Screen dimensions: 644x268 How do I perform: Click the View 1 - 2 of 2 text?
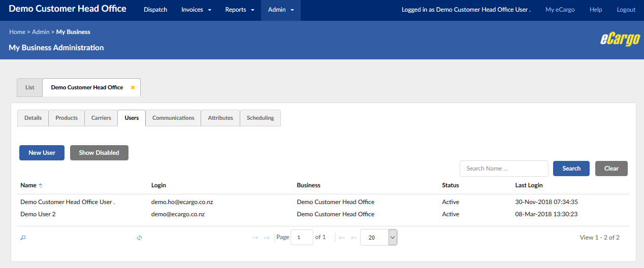coord(600,238)
